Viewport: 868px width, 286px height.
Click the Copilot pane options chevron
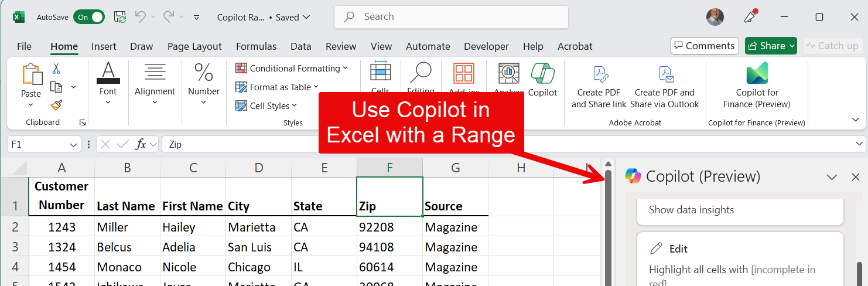coord(832,176)
